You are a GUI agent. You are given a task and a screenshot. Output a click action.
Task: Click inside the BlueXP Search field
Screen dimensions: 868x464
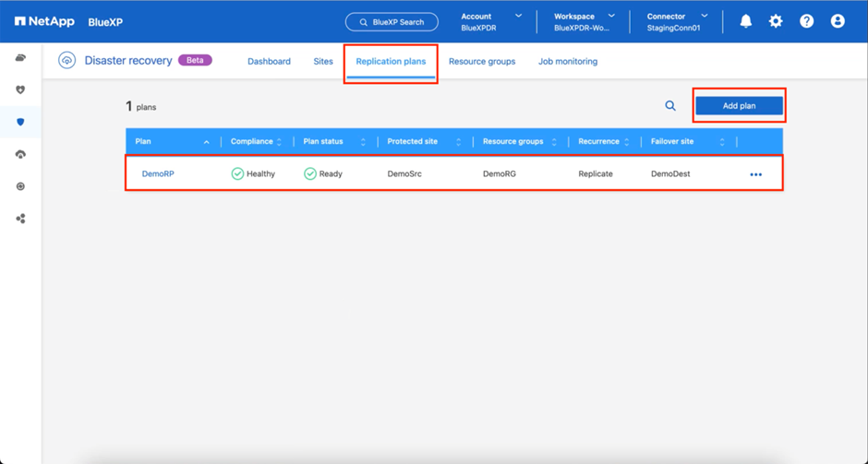[392, 21]
